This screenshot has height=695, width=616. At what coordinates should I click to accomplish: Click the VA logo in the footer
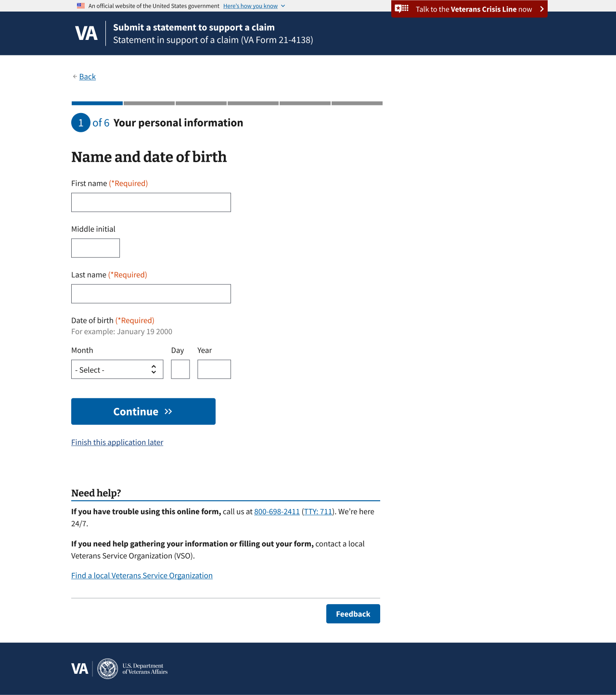80,669
